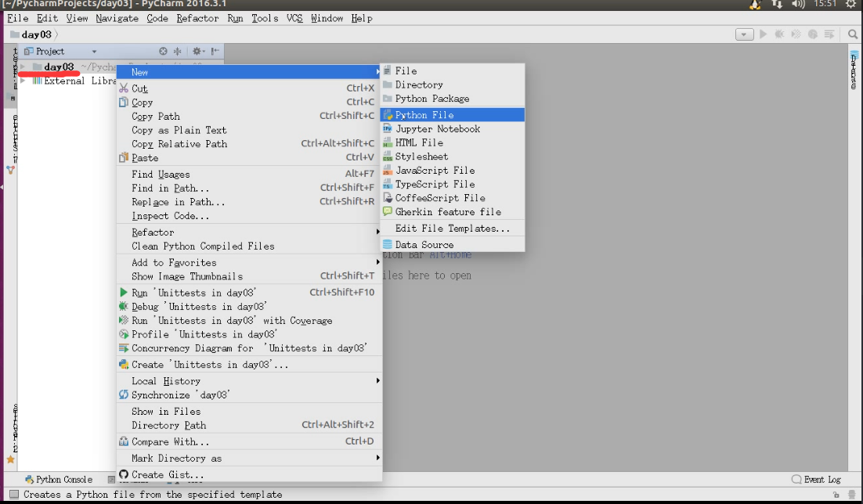
Task: Open the system power gear menu
Action: tap(850, 4)
